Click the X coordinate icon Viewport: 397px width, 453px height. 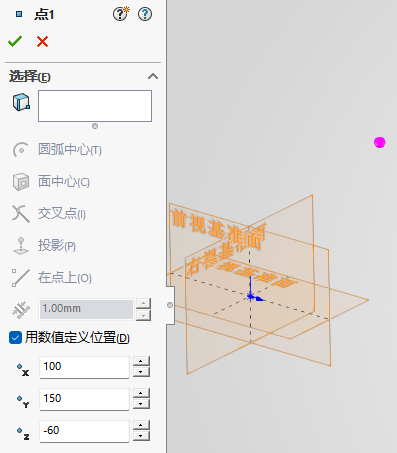tap(23, 370)
